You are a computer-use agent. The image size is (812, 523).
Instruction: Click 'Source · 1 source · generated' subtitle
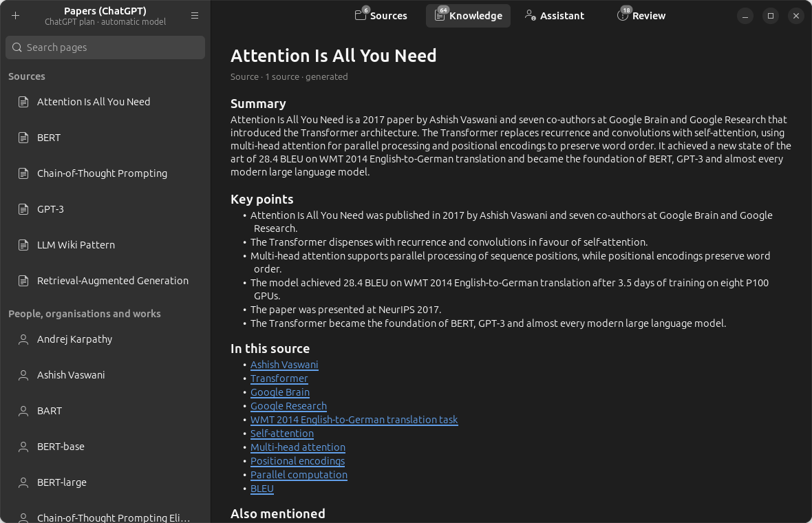tap(290, 76)
